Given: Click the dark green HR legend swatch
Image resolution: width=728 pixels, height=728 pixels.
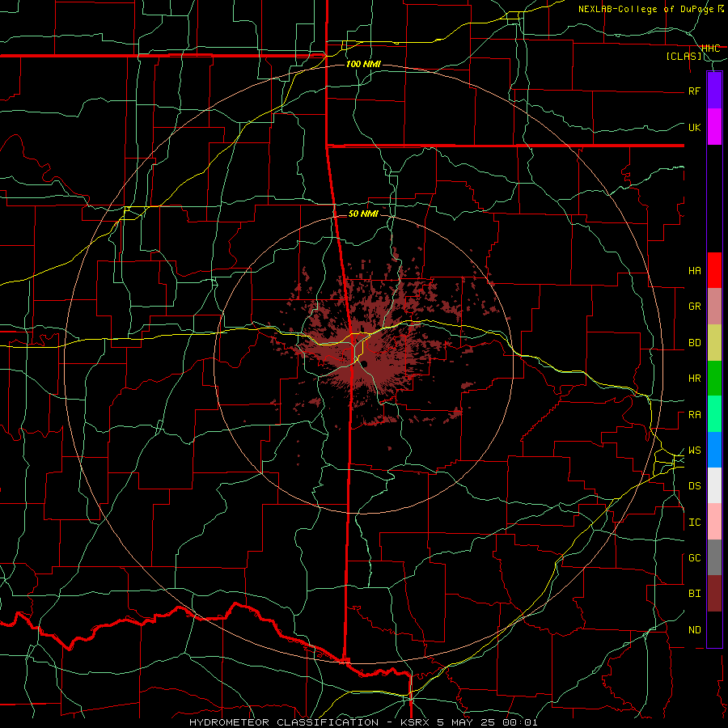Looking at the screenshot, I should 714,378.
